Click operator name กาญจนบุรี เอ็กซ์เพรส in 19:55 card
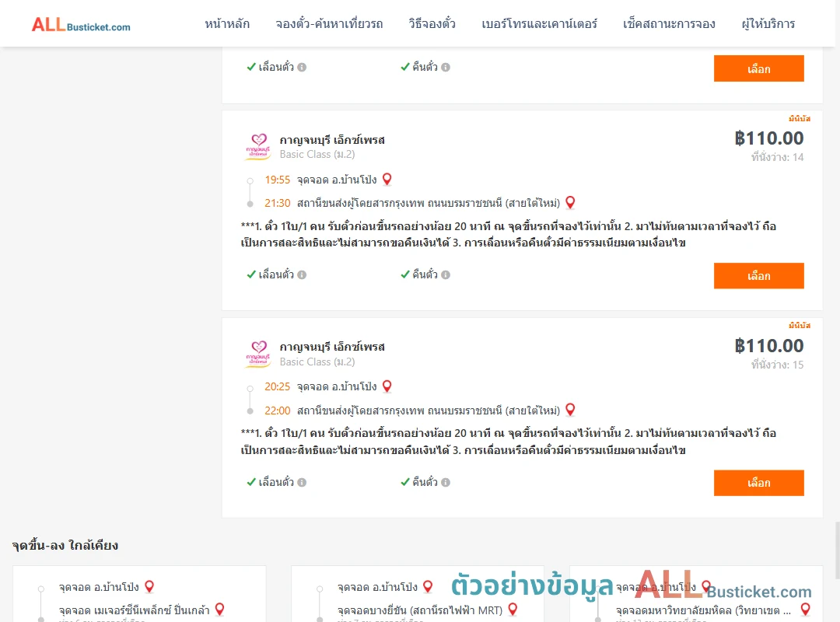This screenshot has height=622, width=840. [332, 140]
